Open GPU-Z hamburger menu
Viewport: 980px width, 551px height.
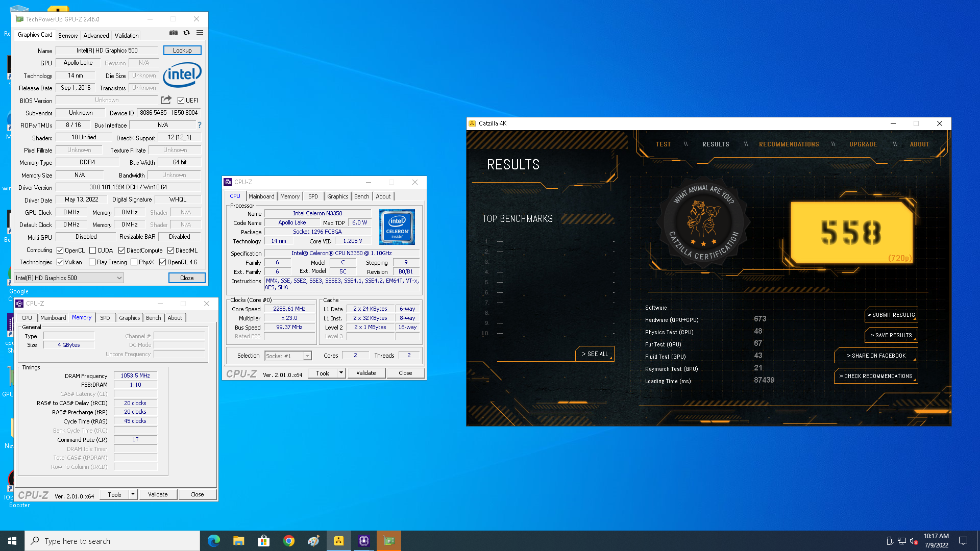200,33
